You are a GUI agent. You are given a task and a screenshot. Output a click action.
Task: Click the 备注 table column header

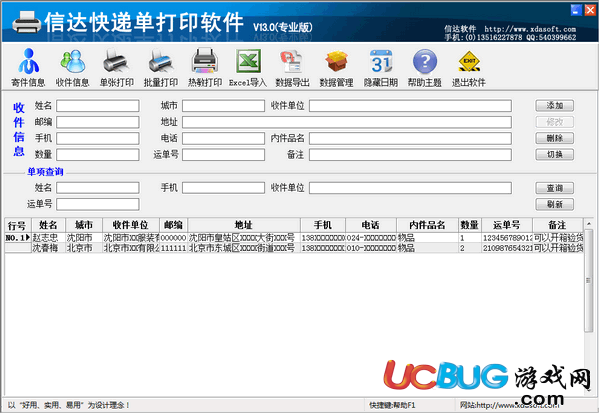(558, 225)
